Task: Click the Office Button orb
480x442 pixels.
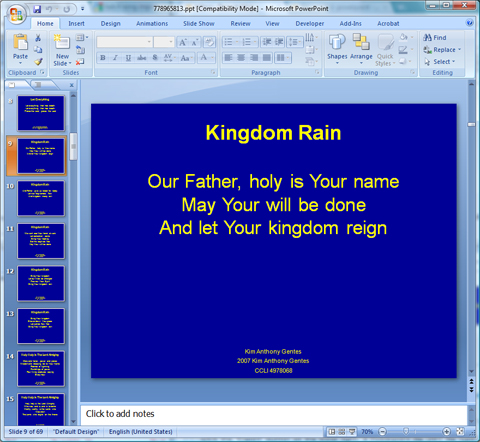Action: pyautogui.click(x=16, y=14)
